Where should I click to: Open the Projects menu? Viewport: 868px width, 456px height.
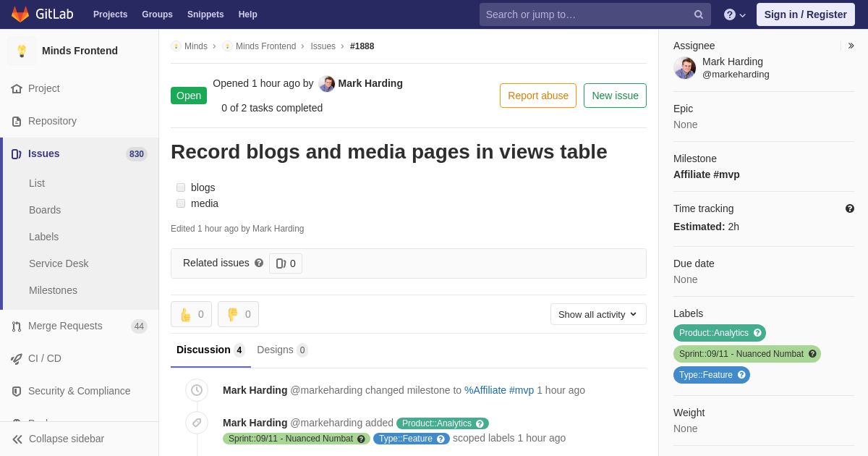[110, 14]
